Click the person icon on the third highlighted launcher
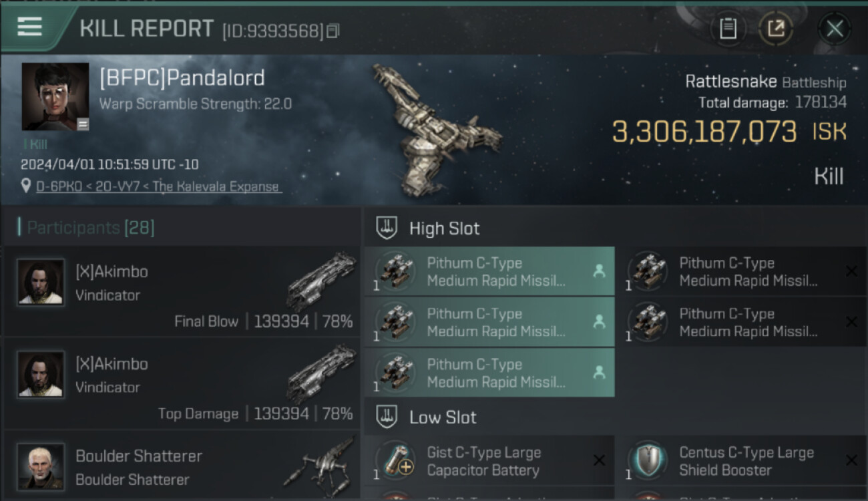Image resolution: width=868 pixels, height=501 pixels. [x=599, y=373]
